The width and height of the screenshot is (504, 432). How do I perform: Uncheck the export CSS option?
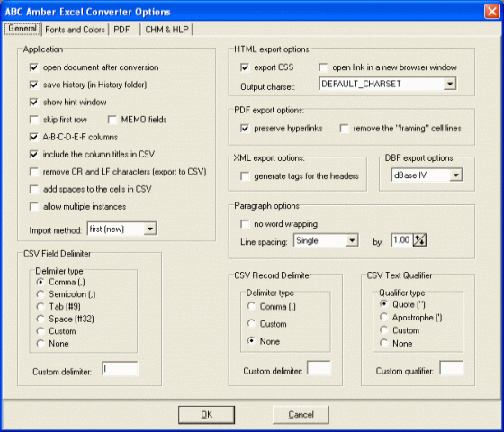(x=245, y=67)
